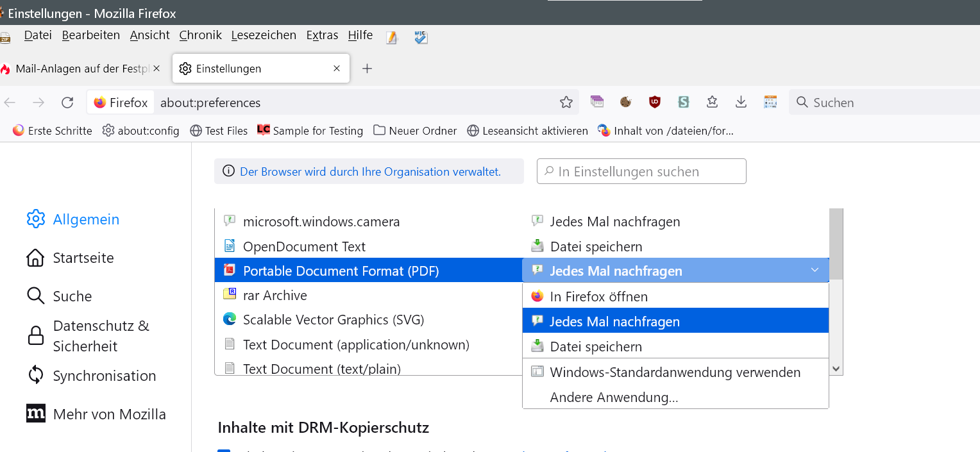Select 'Datei speichern' option in open dropdown
980x452 pixels.
(x=595, y=347)
